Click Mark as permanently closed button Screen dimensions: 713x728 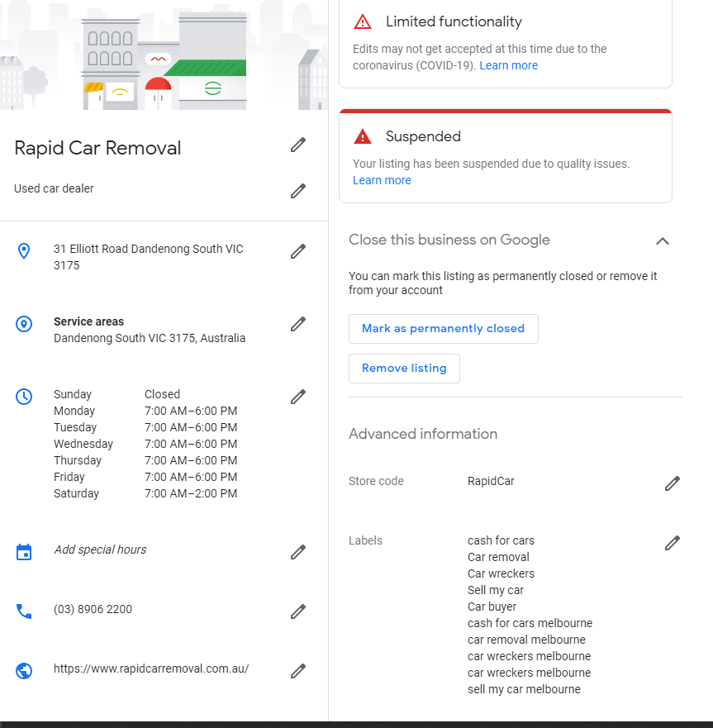click(x=444, y=329)
